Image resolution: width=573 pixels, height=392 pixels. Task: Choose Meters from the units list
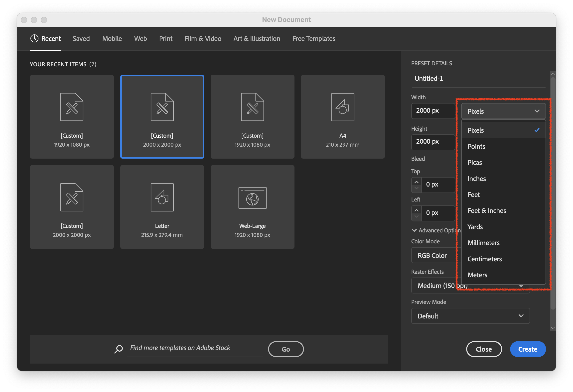tap(503, 275)
